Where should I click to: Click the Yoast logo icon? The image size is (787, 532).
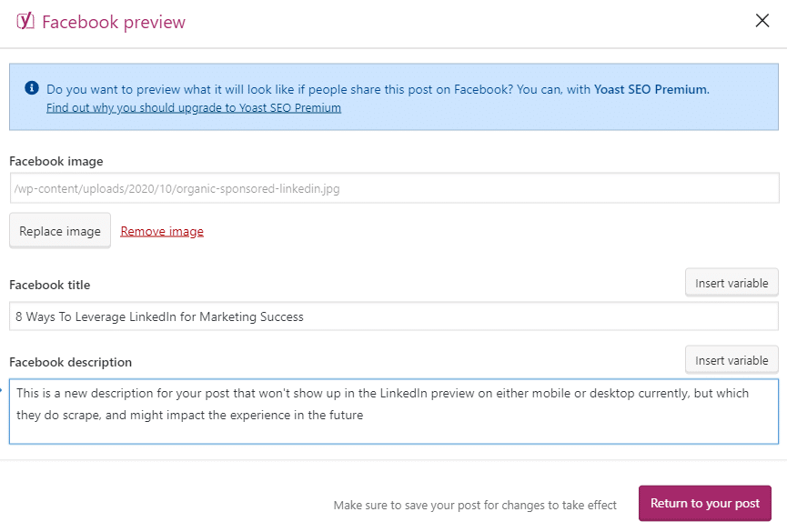point(25,21)
